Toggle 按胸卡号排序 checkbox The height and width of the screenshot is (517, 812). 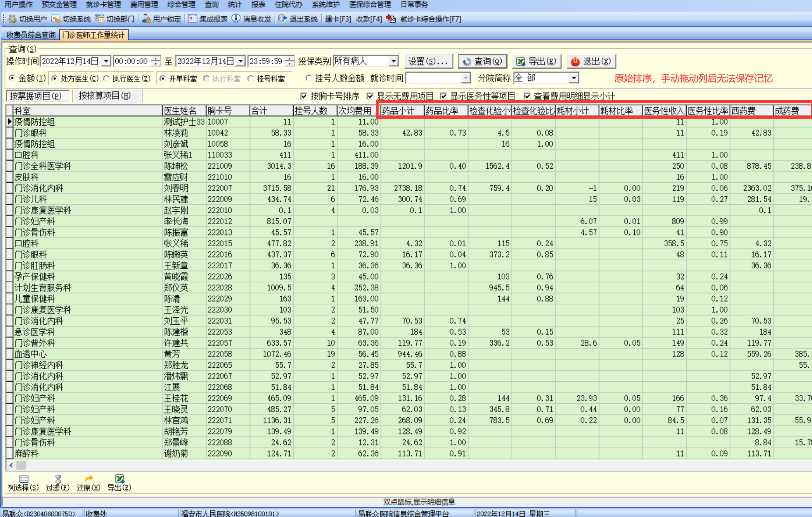(x=304, y=96)
